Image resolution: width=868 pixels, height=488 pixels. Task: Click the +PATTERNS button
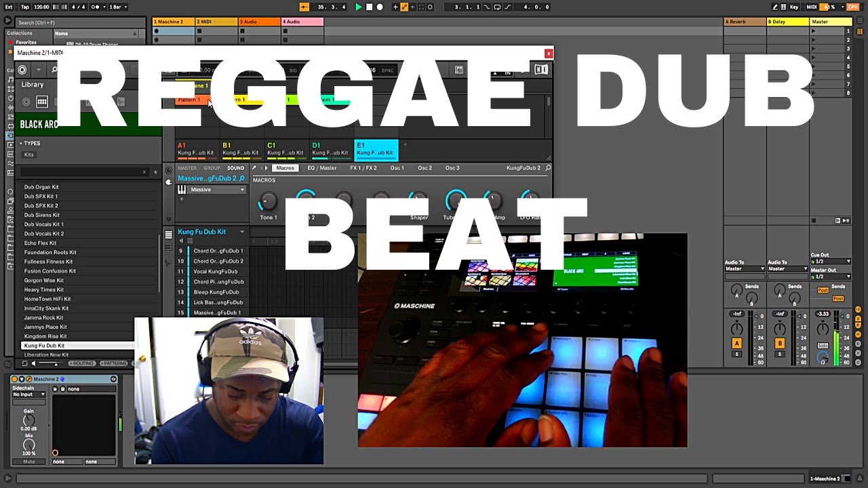tap(113, 363)
